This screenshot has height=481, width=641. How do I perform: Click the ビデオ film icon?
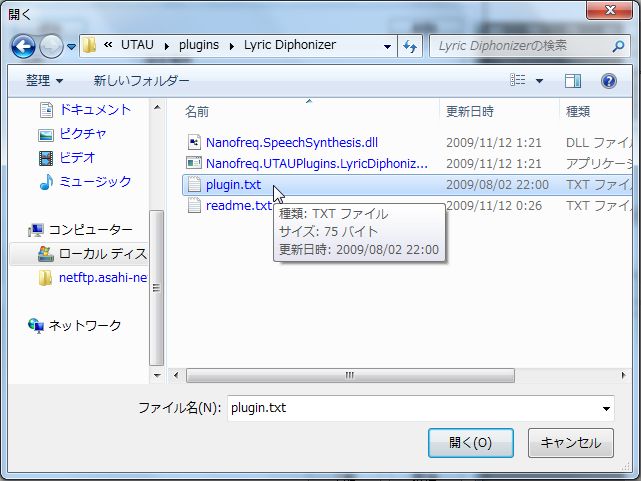(46, 158)
